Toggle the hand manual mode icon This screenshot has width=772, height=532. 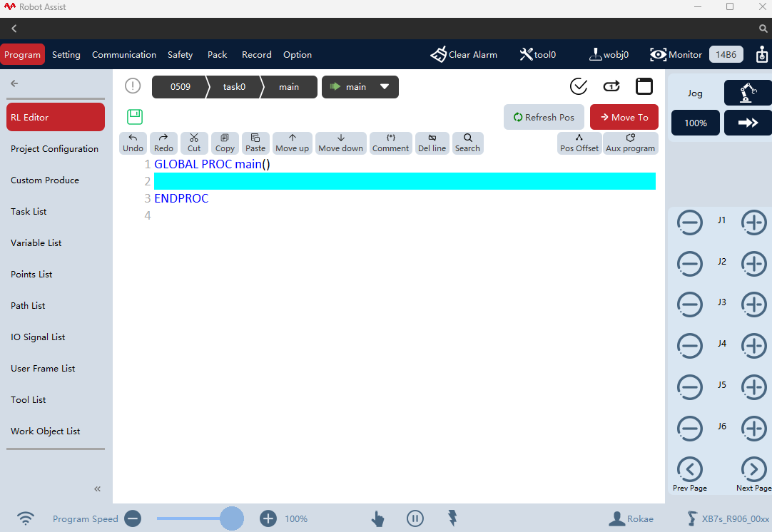tap(377, 518)
